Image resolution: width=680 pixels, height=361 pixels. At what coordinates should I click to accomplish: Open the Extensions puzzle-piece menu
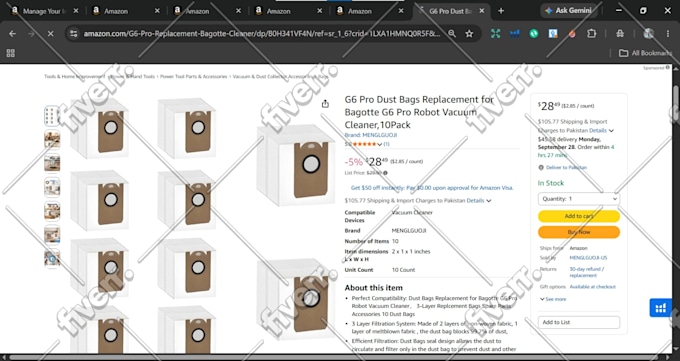(592, 33)
